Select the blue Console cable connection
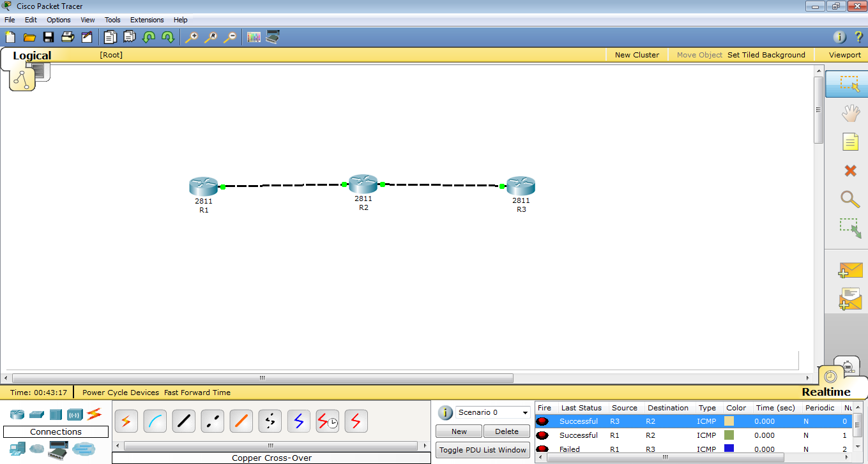This screenshot has width=868, height=464. coord(155,421)
